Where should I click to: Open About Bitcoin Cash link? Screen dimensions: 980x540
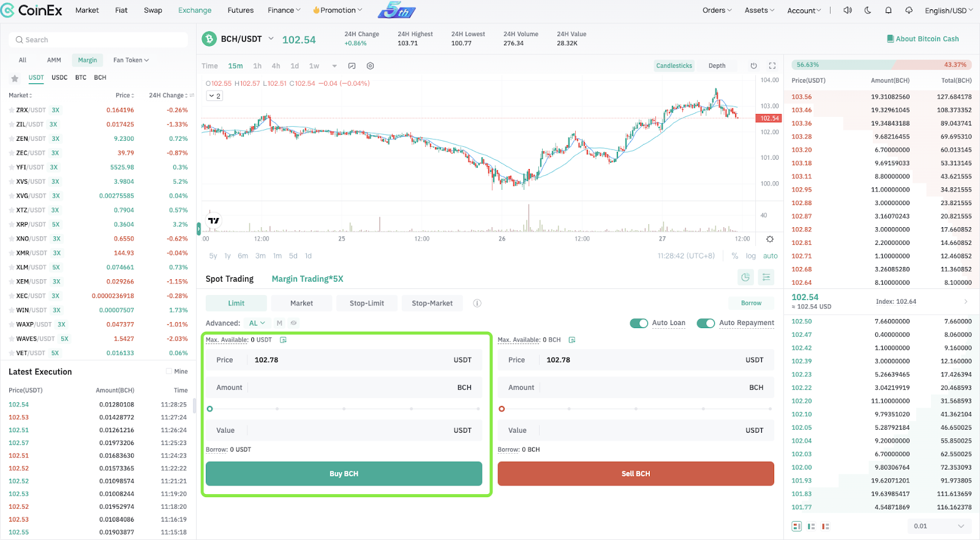(923, 39)
